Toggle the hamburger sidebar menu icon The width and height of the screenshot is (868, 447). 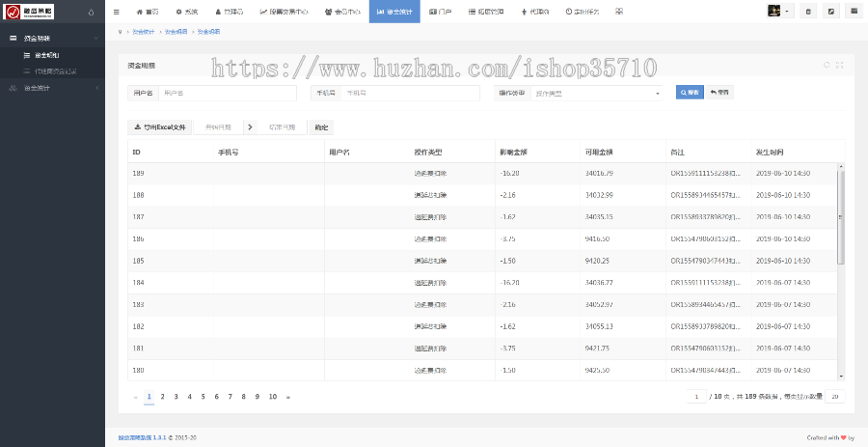[x=117, y=12]
